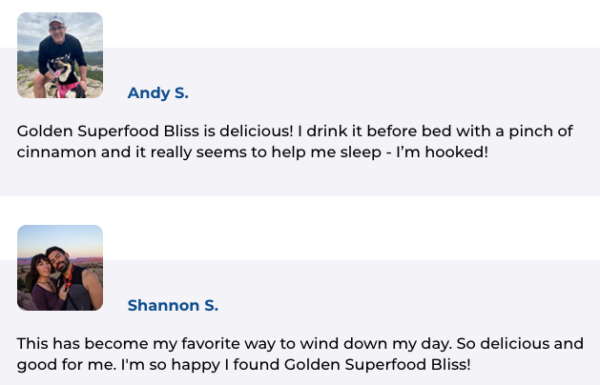Click the Shannon S. reviewer name
600x385 pixels.
pyautogui.click(x=173, y=305)
